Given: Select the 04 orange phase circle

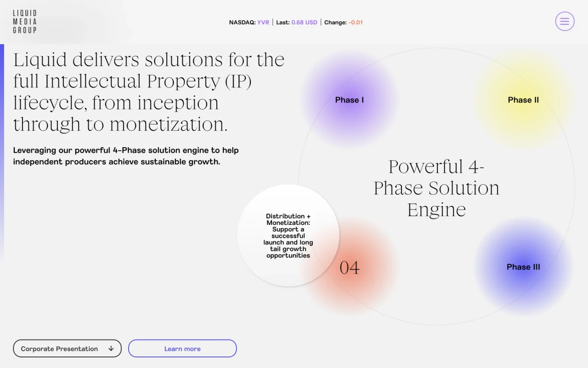Looking at the screenshot, I should point(350,267).
